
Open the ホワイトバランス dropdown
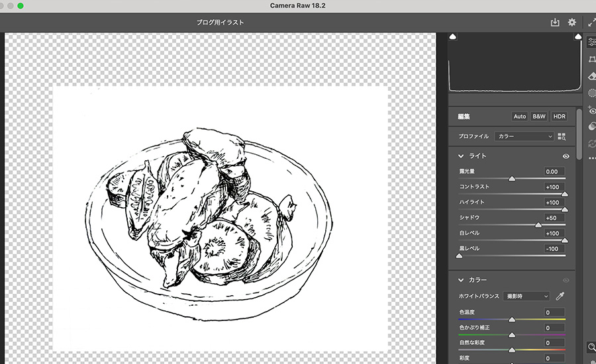point(526,296)
